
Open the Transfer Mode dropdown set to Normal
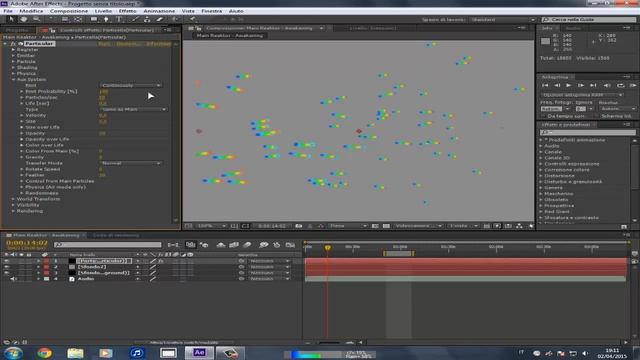tap(131, 163)
